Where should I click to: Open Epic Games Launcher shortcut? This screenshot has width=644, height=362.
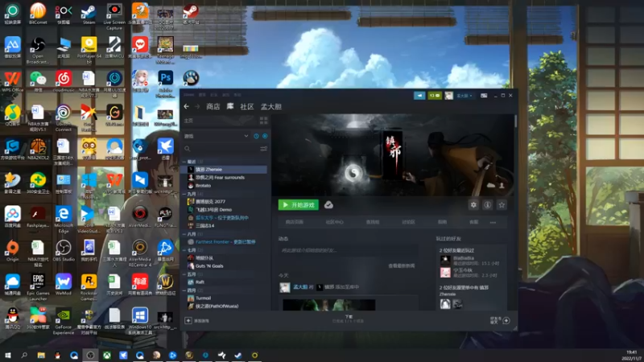coord(38,287)
